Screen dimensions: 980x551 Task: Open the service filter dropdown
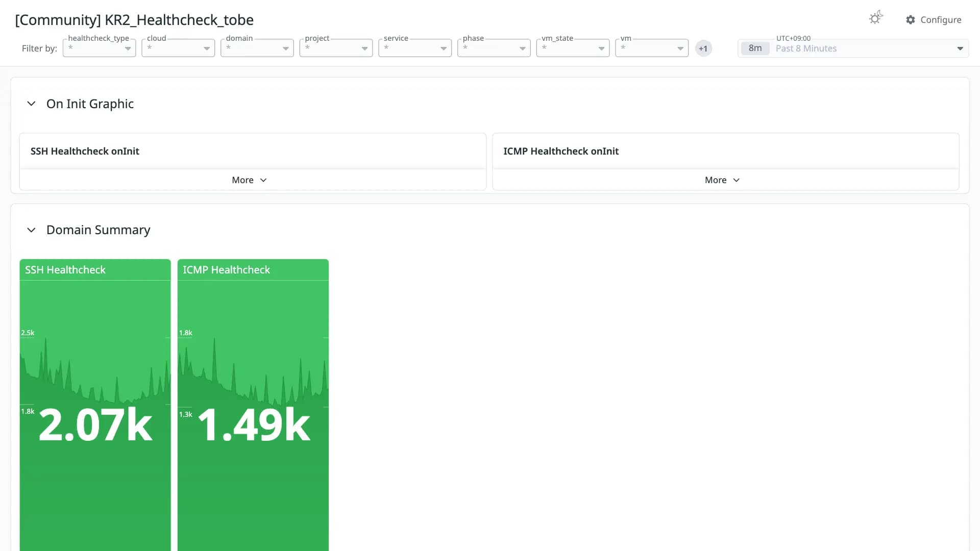click(x=415, y=48)
